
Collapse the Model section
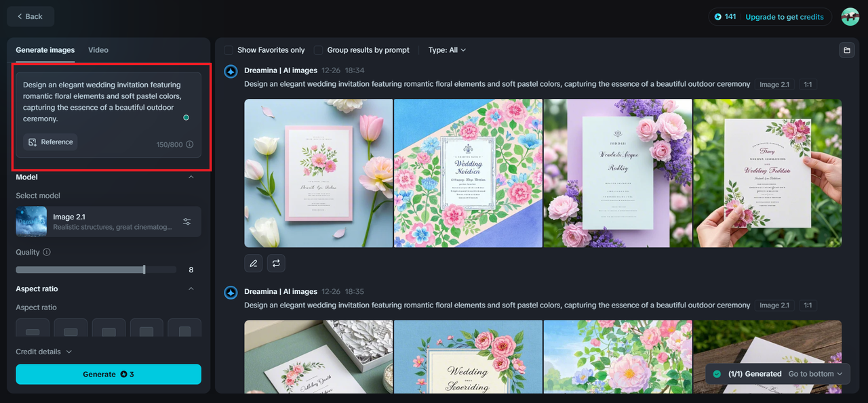(191, 177)
